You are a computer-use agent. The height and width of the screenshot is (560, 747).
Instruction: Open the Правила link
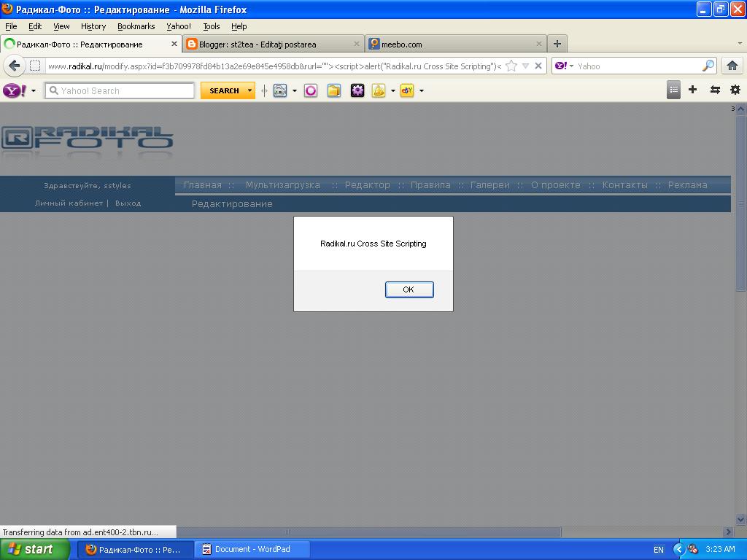click(430, 184)
